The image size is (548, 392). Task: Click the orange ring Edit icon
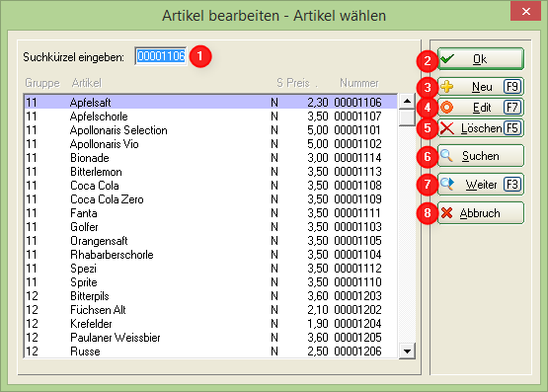pyautogui.click(x=447, y=108)
